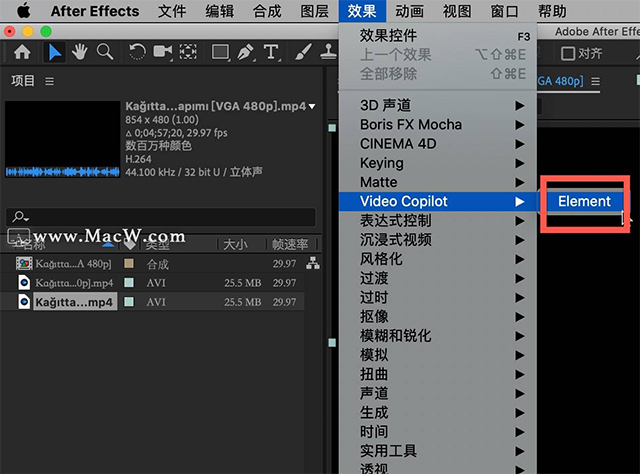
Task: Choose Element in Video Copilot submenu
Action: (x=584, y=201)
